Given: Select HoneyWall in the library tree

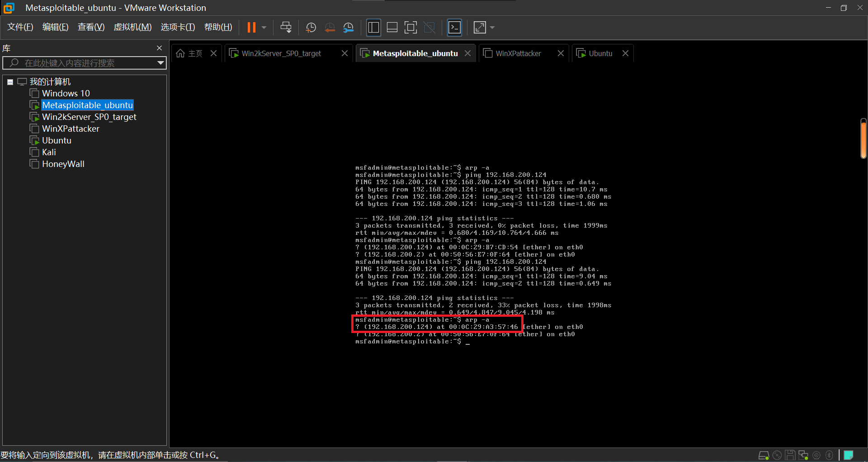Looking at the screenshot, I should [63, 164].
